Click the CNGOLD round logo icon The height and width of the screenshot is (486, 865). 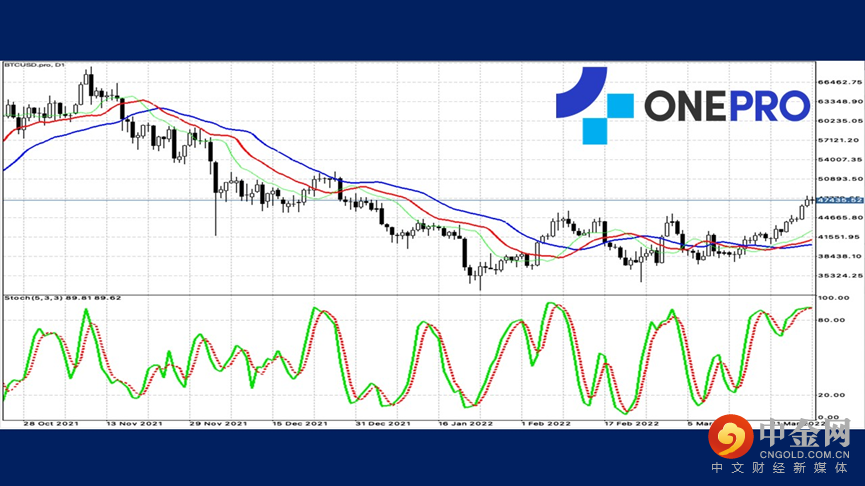coord(731,436)
